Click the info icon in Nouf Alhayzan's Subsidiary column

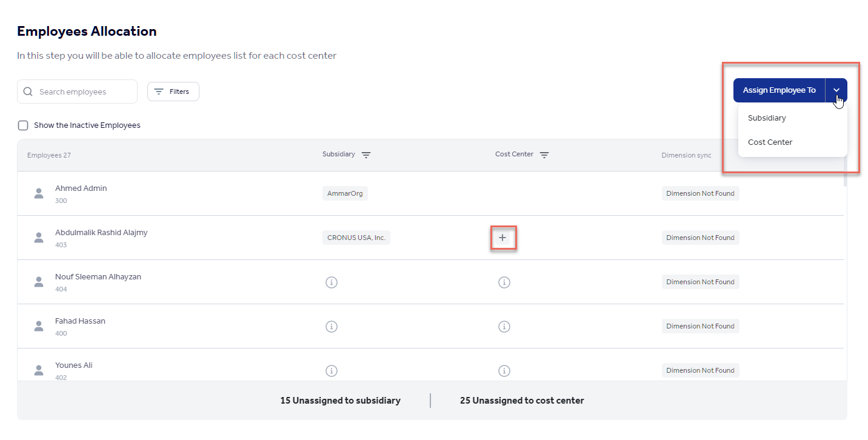click(332, 282)
